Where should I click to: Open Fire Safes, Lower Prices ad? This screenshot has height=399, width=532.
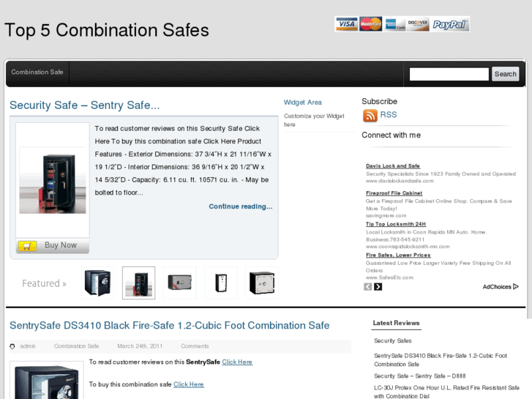pos(398,255)
